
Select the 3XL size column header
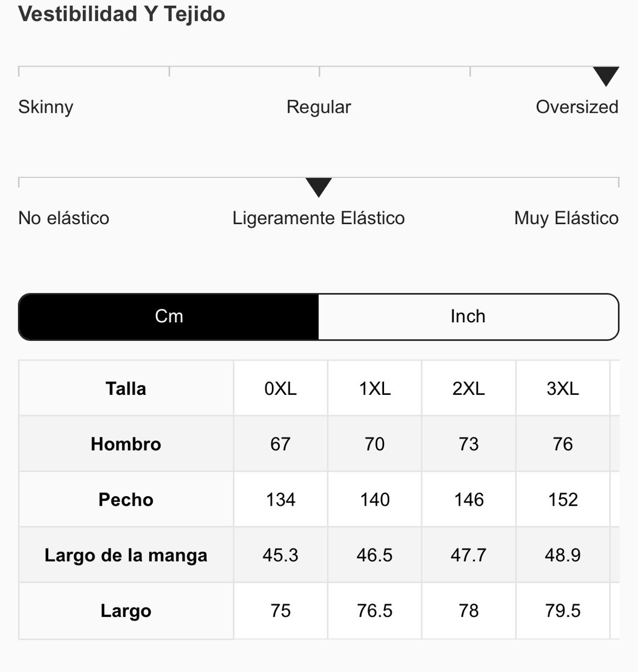562,388
